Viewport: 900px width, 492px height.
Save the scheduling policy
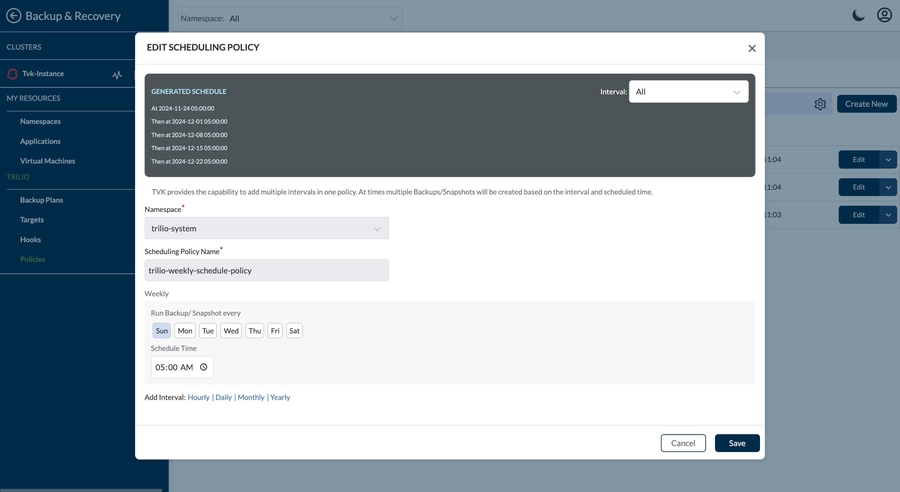(x=737, y=443)
